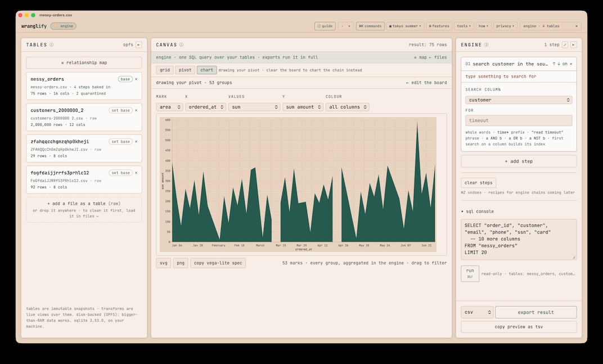Expand the engine panel with diagonal arrow icon

coord(565,44)
